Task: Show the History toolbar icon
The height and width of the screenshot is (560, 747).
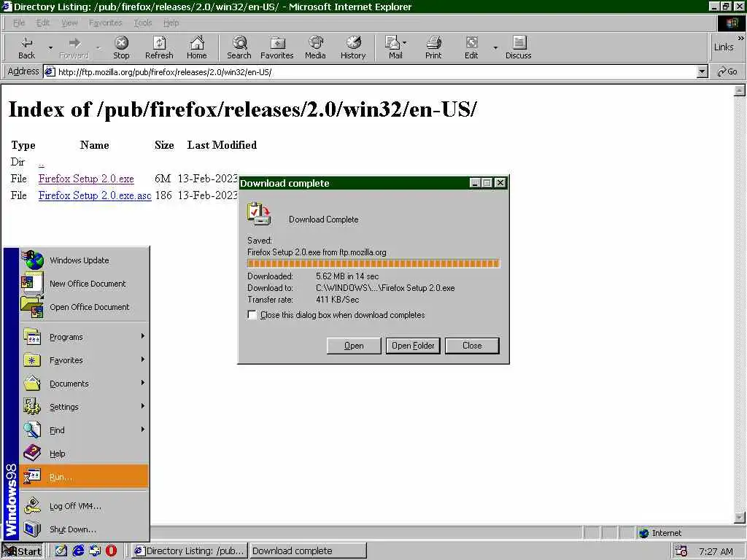Action: 353,47
